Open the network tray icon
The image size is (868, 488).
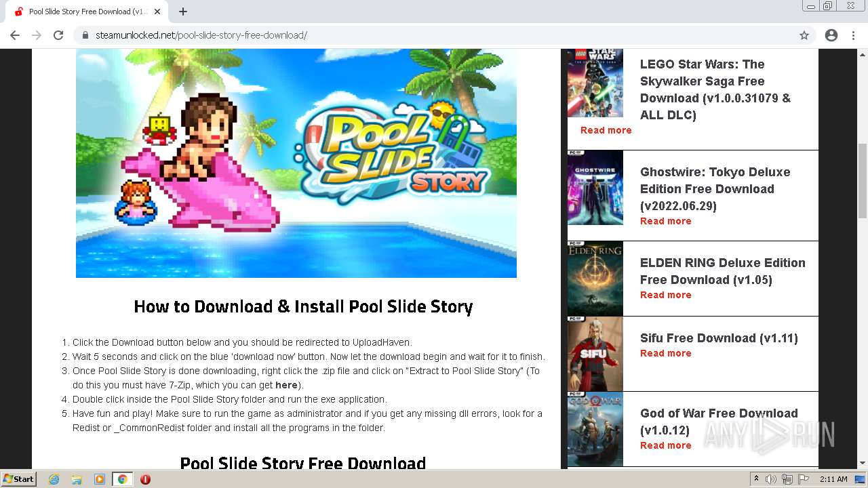tap(787, 479)
